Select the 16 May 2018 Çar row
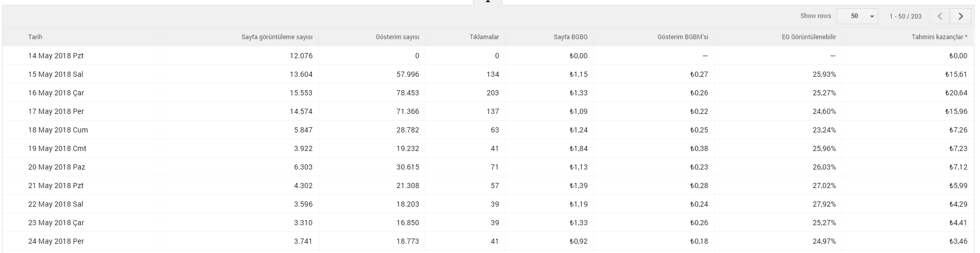Image resolution: width=980 pixels, height=253 pixels. [488, 93]
